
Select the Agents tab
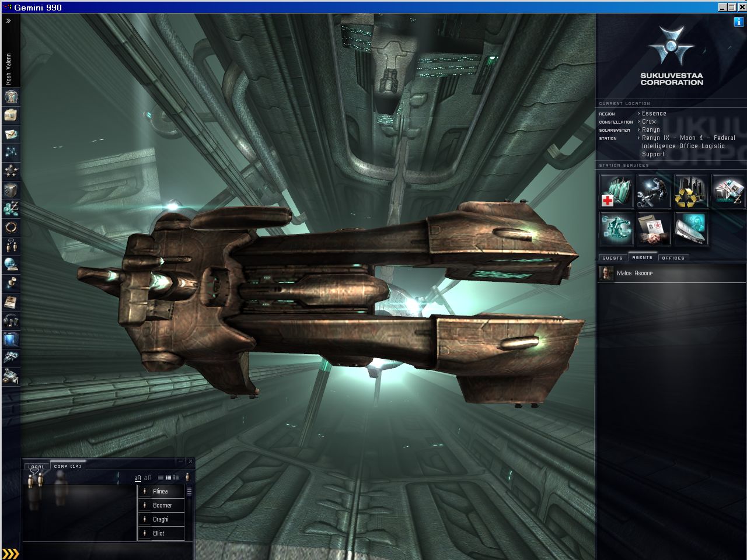click(x=642, y=257)
